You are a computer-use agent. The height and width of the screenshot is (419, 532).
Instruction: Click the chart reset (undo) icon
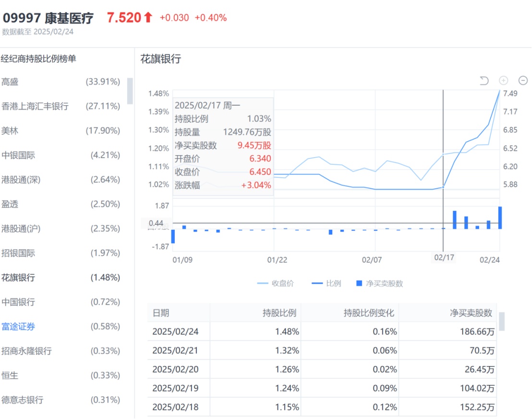point(484,81)
